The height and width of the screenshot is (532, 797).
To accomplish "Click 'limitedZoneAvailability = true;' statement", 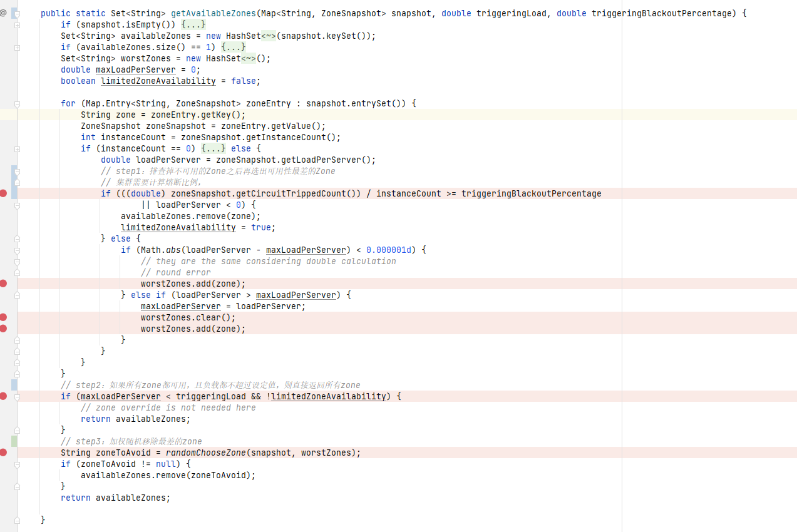I will pos(198,227).
